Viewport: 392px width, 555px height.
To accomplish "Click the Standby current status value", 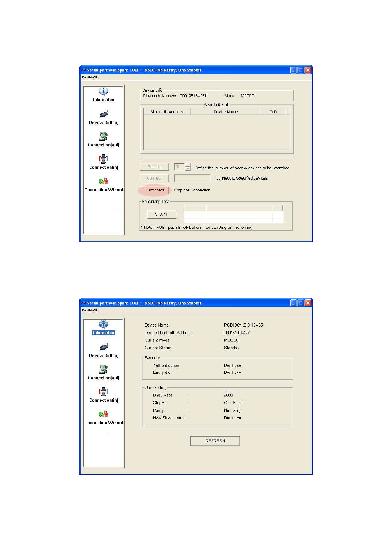I will (231, 348).
